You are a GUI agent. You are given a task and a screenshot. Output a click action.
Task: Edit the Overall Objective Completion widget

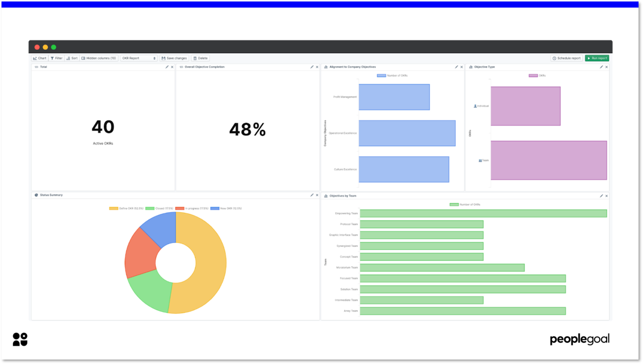tap(312, 67)
